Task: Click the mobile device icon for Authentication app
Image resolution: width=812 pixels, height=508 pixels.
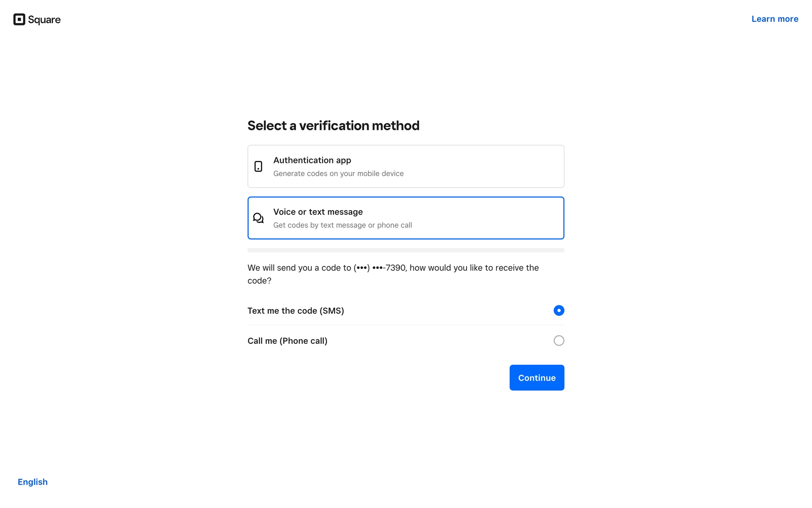Action: (x=258, y=166)
